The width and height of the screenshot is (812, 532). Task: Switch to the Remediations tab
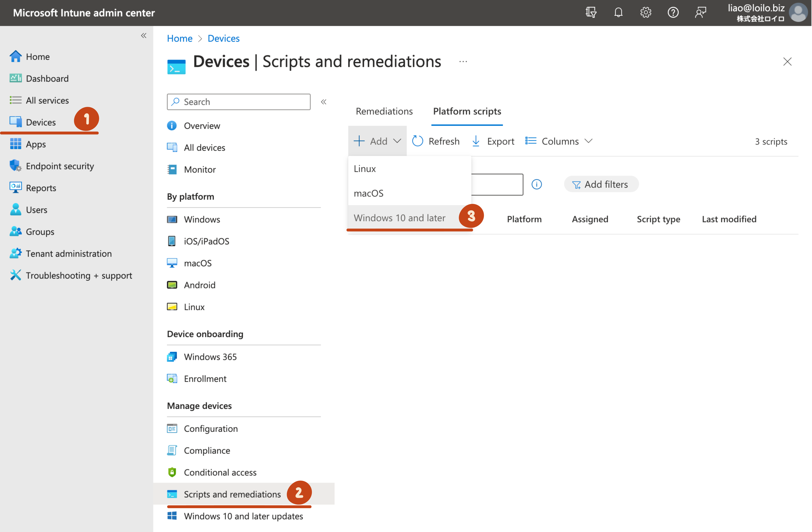click(x=384, y=111)
